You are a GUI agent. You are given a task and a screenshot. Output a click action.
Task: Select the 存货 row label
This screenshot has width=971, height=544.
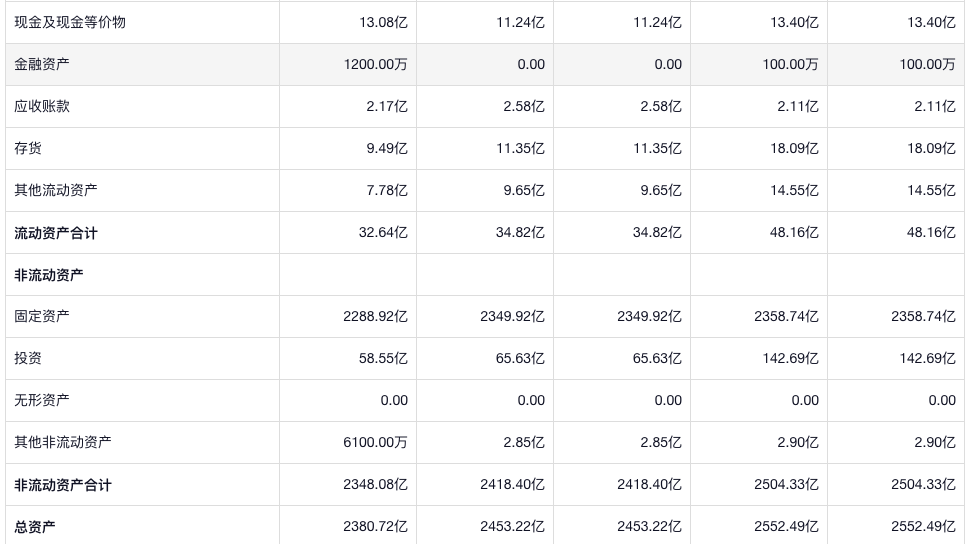pos(28,148)
